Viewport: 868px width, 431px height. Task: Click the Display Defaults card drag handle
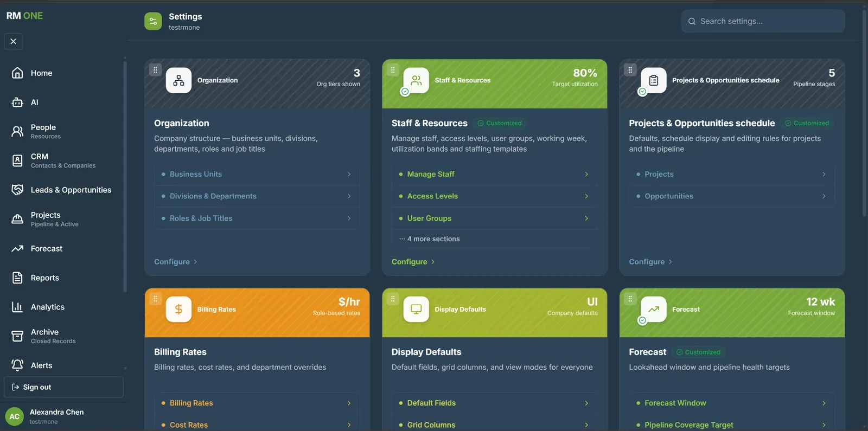(393, 299)
